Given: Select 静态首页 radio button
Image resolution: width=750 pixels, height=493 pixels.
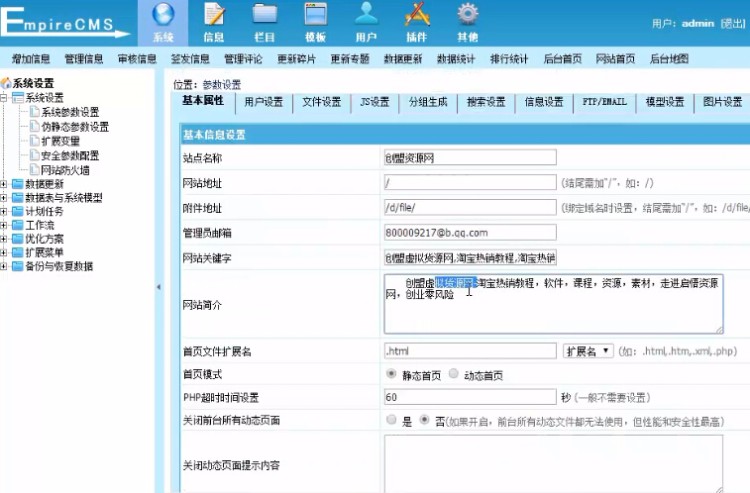Looking at the screenshot, I should pos(391,373).
